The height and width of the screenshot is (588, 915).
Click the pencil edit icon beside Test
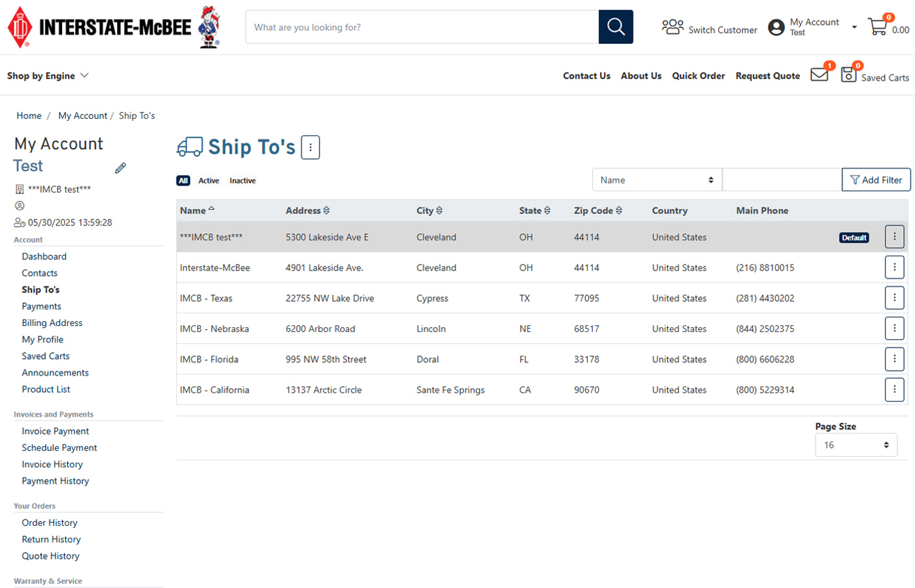point(120,168)
